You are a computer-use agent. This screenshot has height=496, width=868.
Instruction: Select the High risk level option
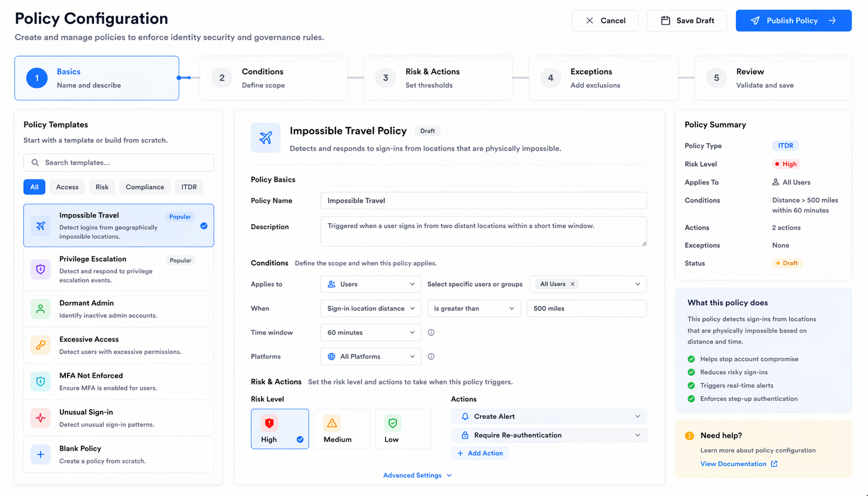(280, 429)
